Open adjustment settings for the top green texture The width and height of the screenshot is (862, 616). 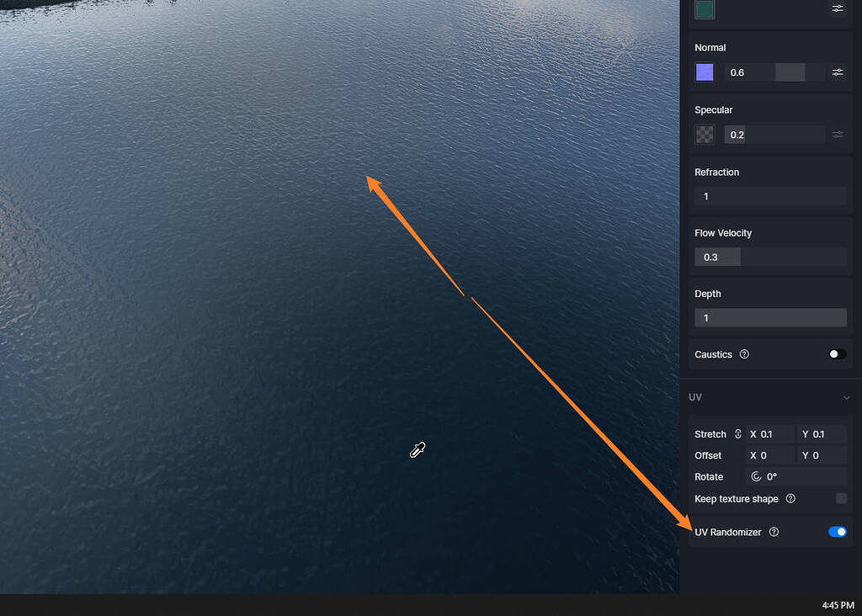837,8
